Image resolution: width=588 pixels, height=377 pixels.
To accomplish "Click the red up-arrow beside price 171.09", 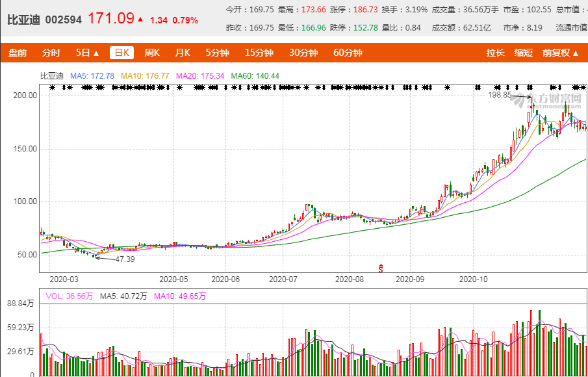I will 140,19.
